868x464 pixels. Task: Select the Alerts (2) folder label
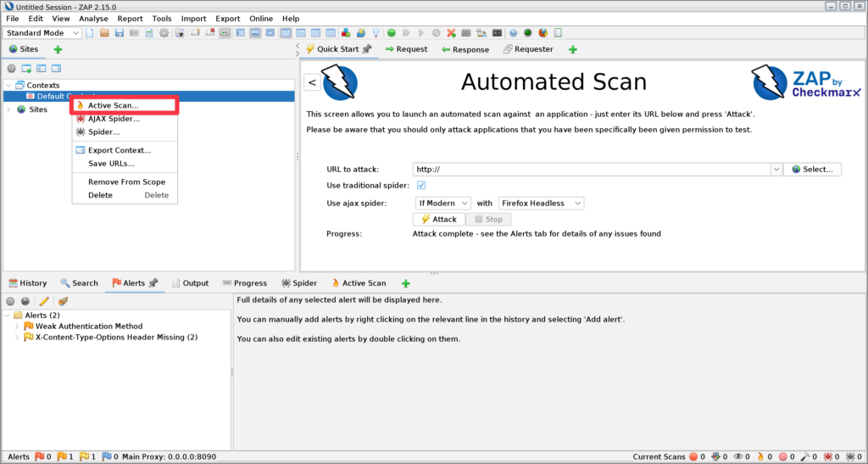point(42,315)
